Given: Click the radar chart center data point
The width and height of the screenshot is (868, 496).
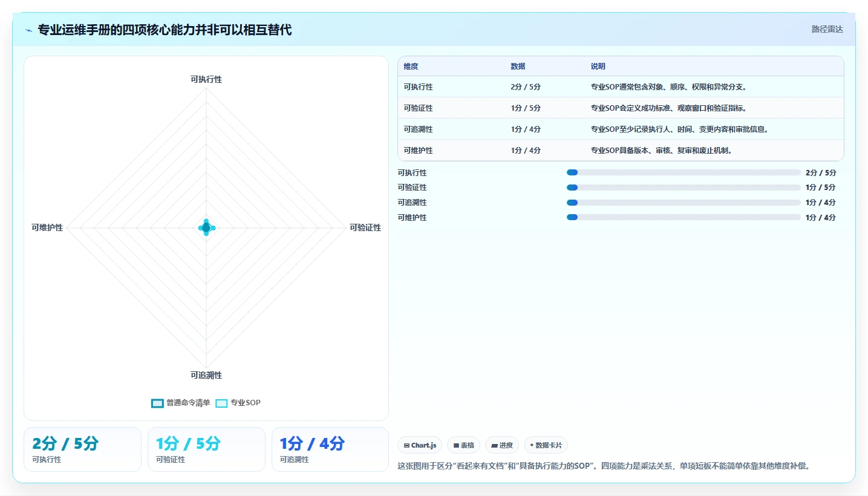Looking at the screenshot, I should (x=206, y=227).
